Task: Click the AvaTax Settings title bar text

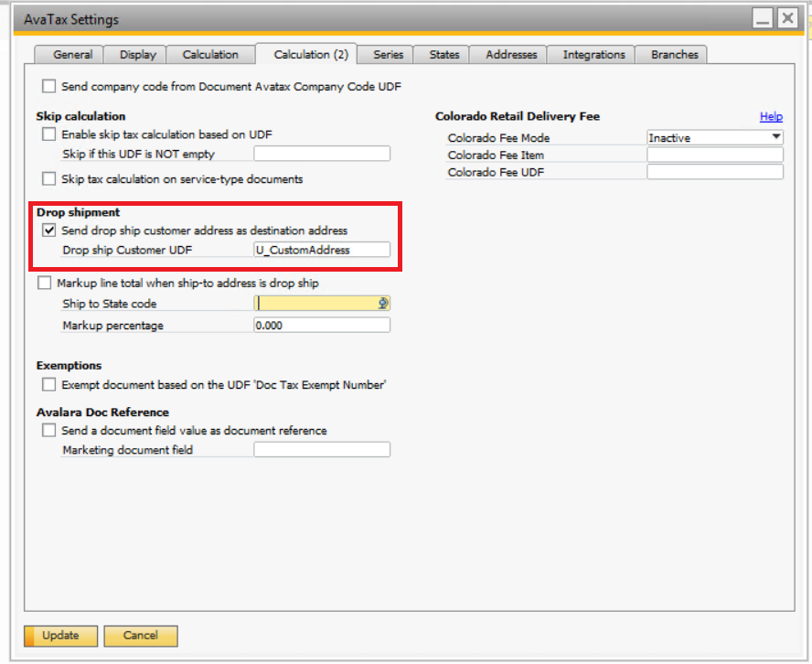Action: click(71, 20)
